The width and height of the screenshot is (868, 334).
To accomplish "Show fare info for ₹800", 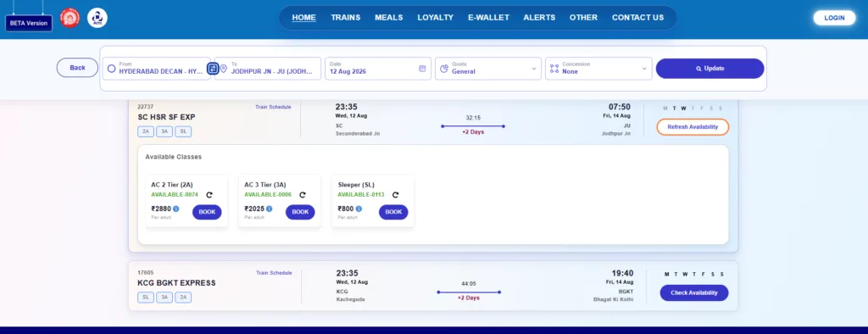I will 359,209.
